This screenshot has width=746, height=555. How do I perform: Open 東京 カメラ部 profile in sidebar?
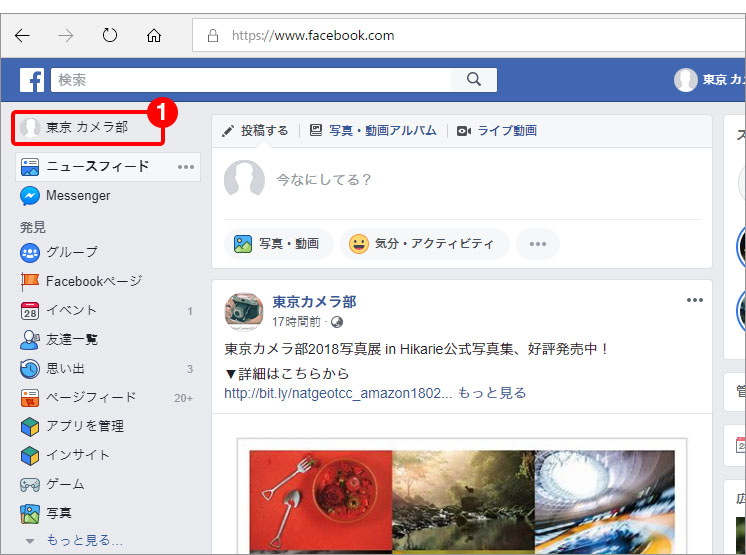coord(88,127)
